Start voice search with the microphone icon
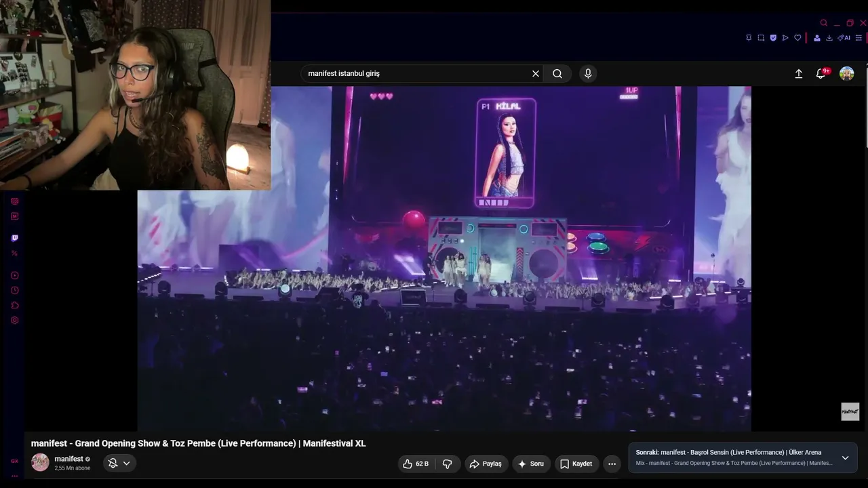Image resolution: width=868 pixels, height=488 pixels. 588,74
